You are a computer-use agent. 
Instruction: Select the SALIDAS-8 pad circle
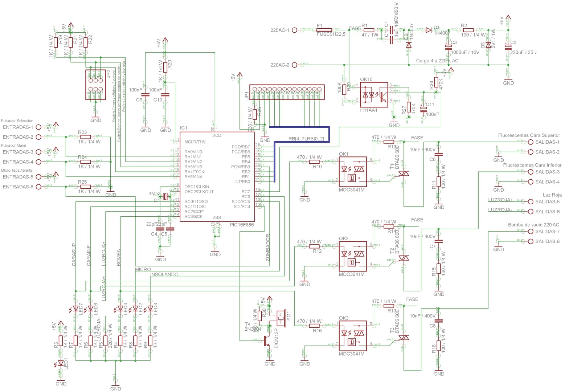(x=531, y=241)
